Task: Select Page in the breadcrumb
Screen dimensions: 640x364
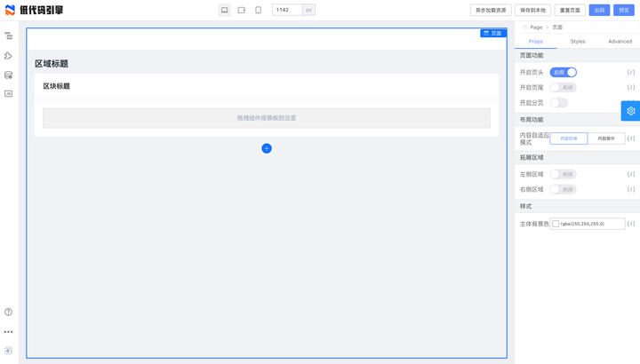Action: click(x=536, y=28)
